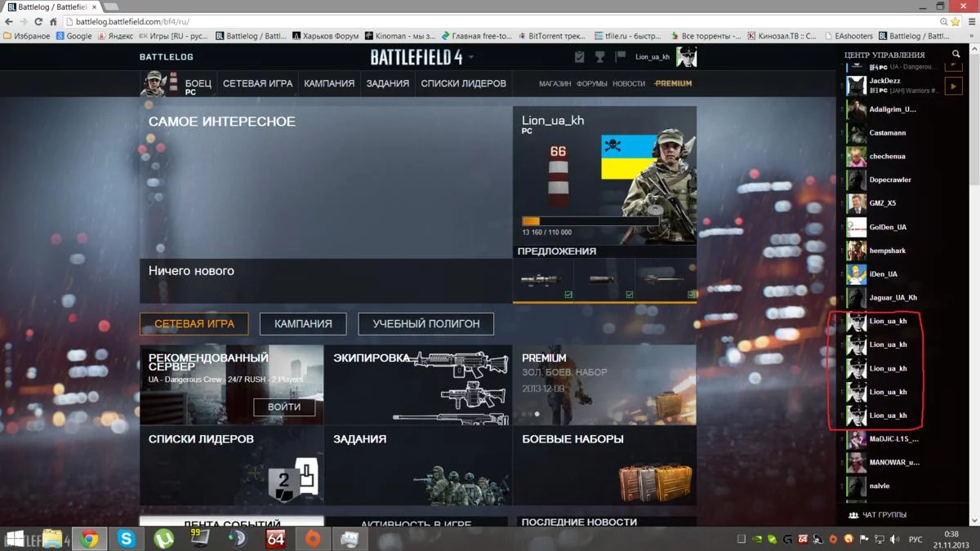The width and height of the screenshot is (980, 551).
Task: Open Adallgrim_U... friend avatar
Action: coord(856,109)
